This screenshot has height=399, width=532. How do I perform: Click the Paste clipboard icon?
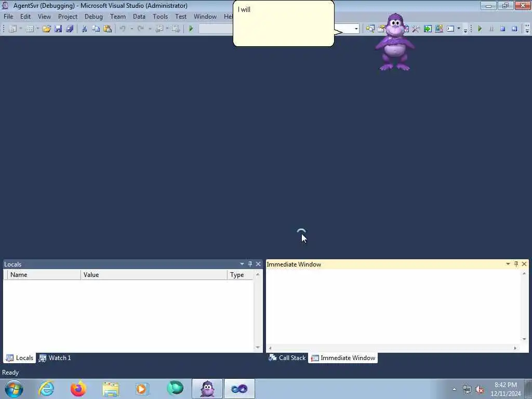click(108, 29)
